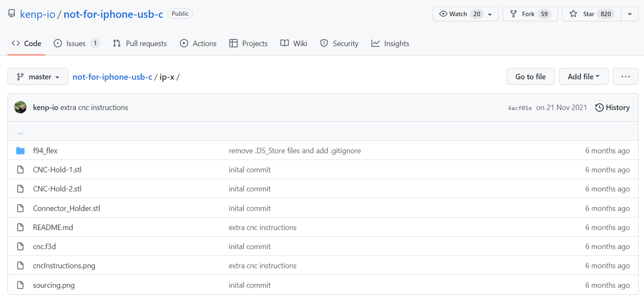View the Security tab

coord(339,43)
